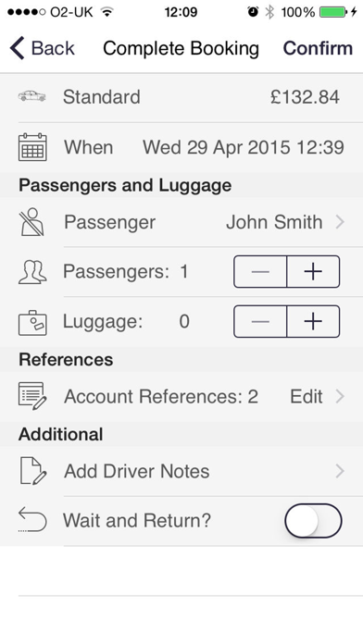The image size is (363, 644).
Task: Tap the Account References notepad icon
Action: point(32,396)
